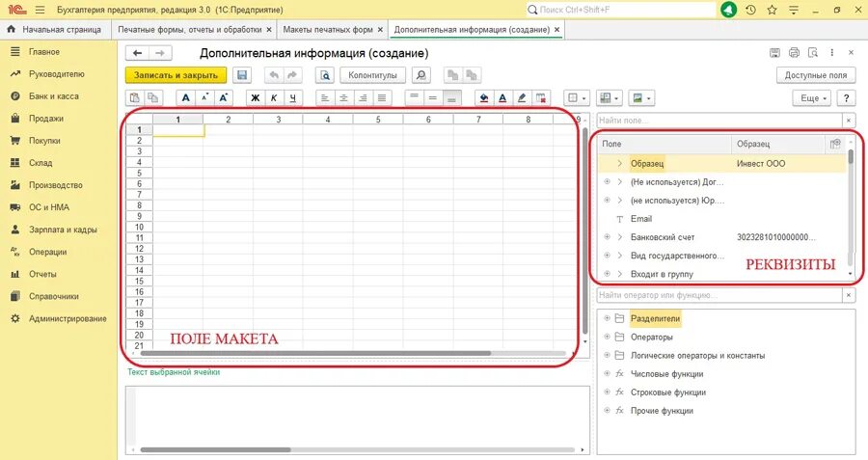Open Справочники section in sidebar

54,296
